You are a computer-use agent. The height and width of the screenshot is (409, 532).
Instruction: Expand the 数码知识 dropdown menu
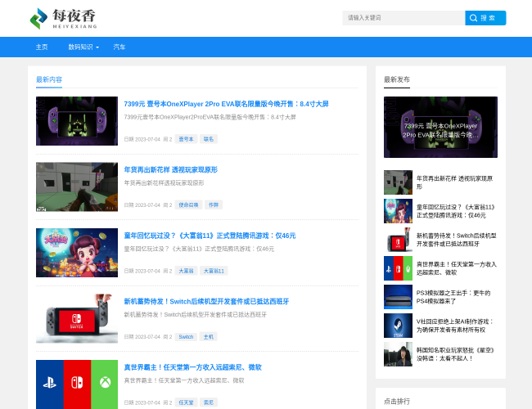(x=83, y=47)
